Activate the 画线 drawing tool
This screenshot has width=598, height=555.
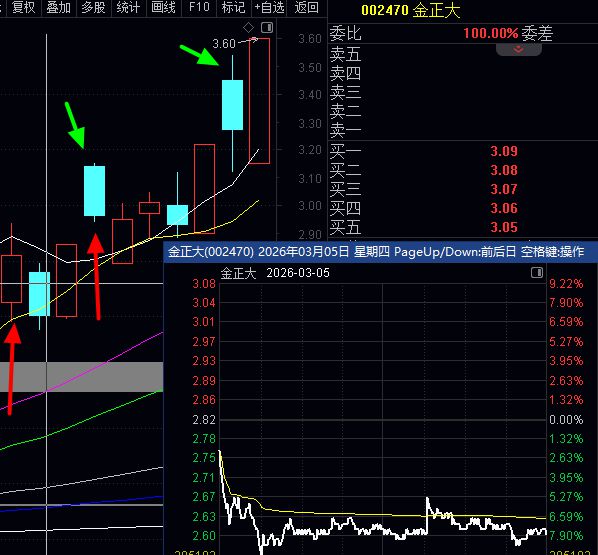tap(163, 7)
